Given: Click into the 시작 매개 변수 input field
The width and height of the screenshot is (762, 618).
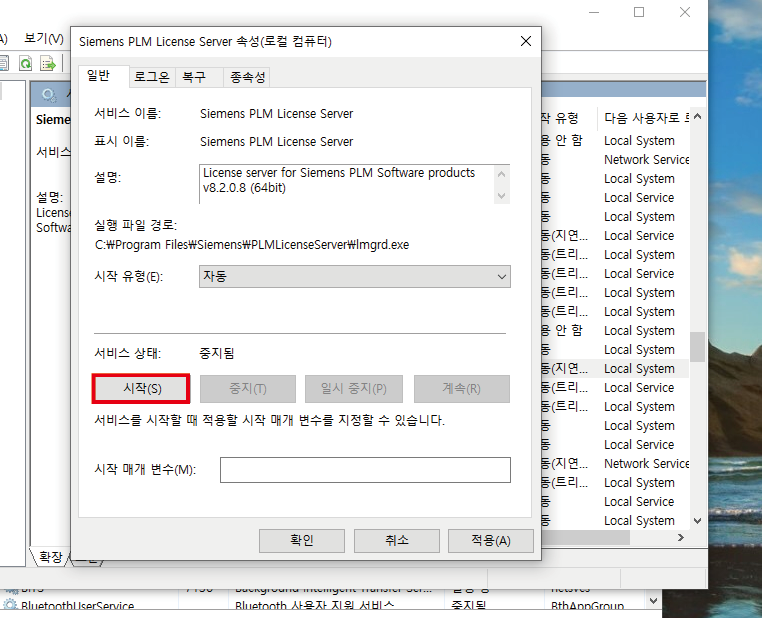Looking at the screenshot, I should (x=365, y=470).
